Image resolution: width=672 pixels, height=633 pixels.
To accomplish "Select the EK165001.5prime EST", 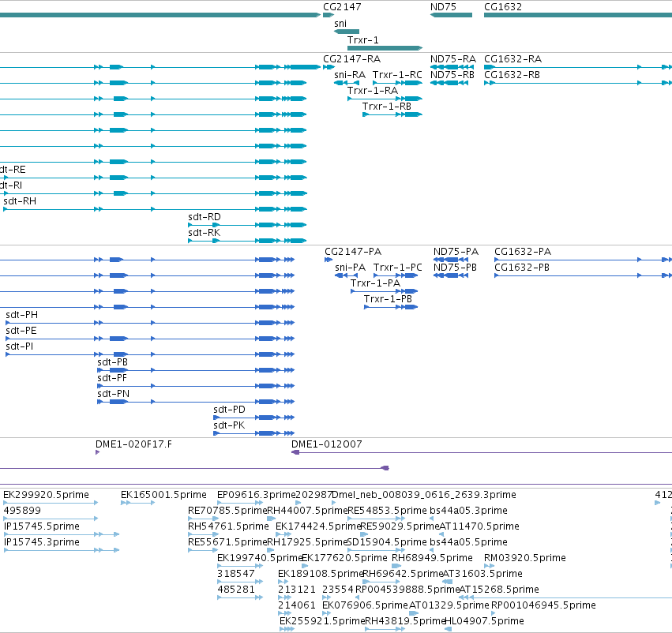I will (x=137, y=503).
